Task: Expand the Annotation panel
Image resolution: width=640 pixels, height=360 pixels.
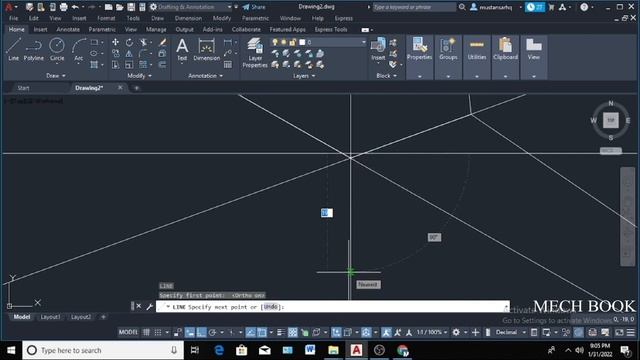Action: [x=205, y=76]
